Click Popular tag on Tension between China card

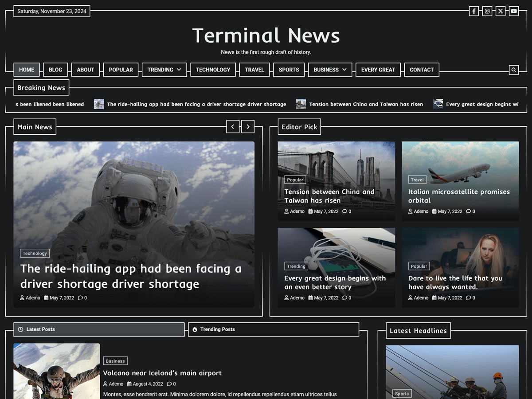pos(295,180)
